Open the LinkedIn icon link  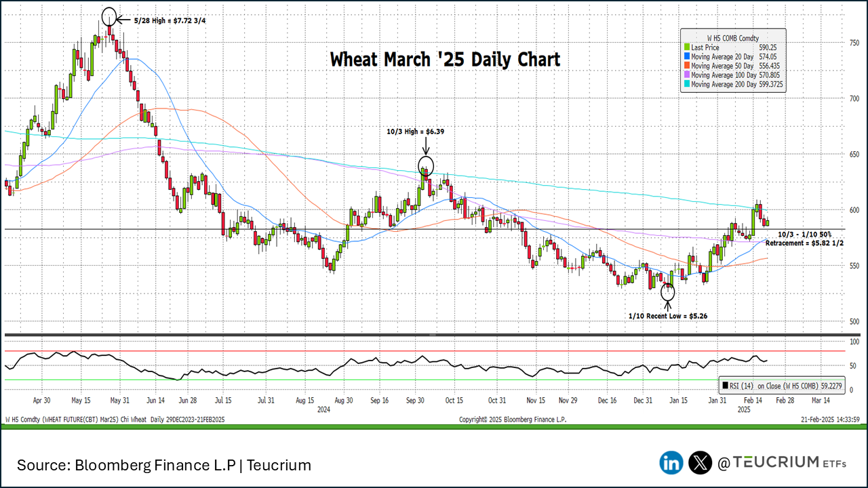pyautogui.click(x=671, y=463)
